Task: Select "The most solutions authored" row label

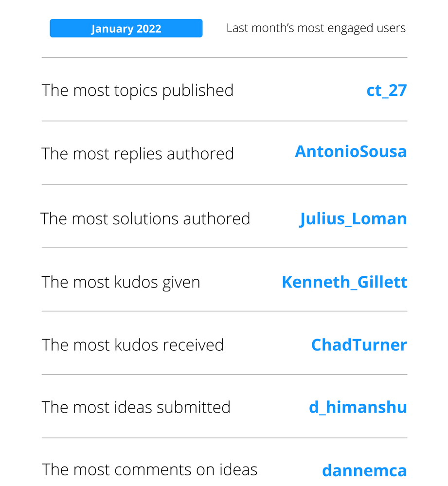Action: (145, 219)
